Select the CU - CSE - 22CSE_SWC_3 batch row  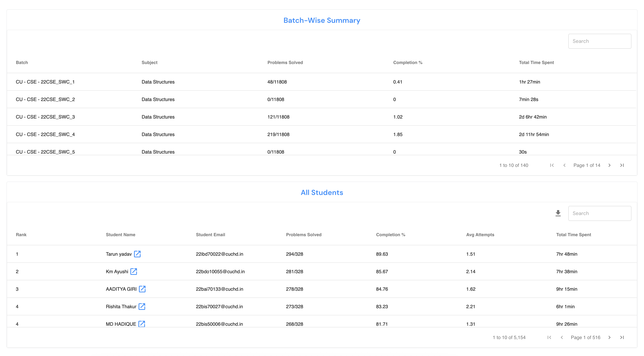[x=45, y=117]
